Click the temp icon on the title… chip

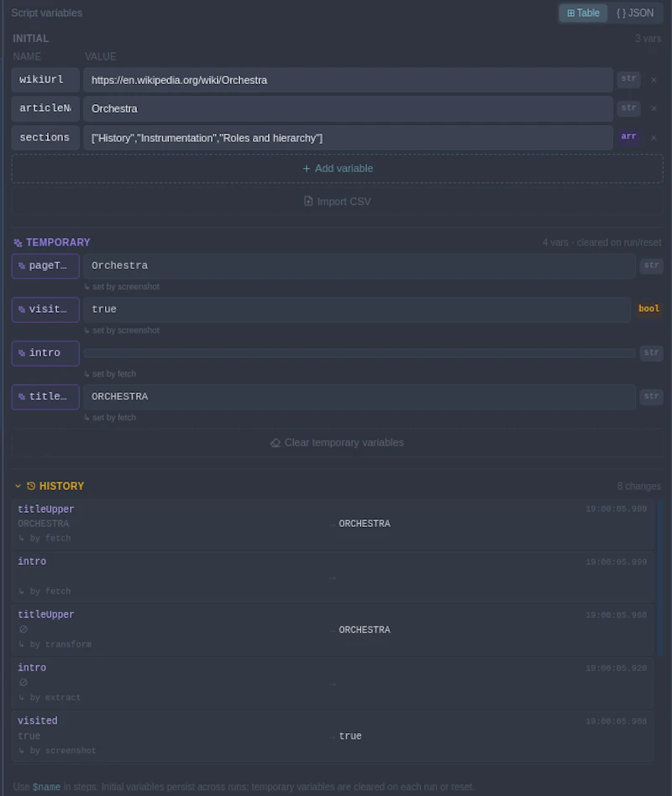click(x=22, y=397)
